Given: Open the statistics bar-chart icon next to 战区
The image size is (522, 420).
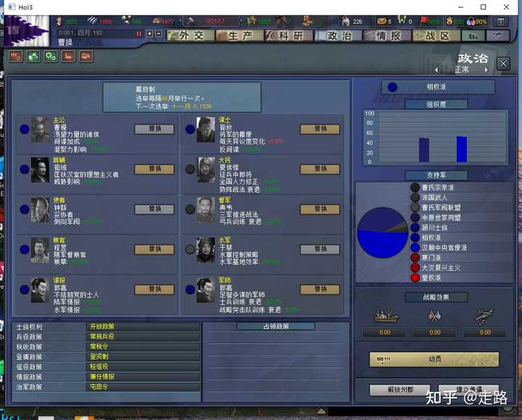Looking at the screenshot, I should click(473, 35).
